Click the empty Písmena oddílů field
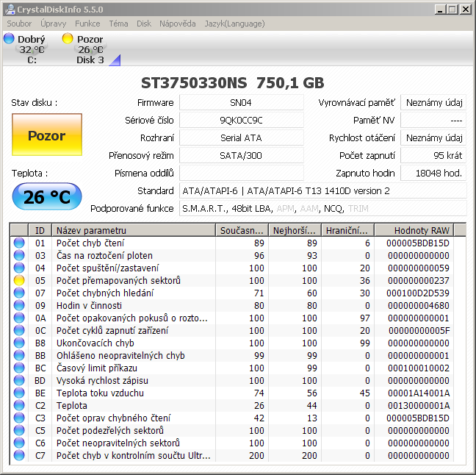This screenshot has width=476, height=475. pos(242,173)
